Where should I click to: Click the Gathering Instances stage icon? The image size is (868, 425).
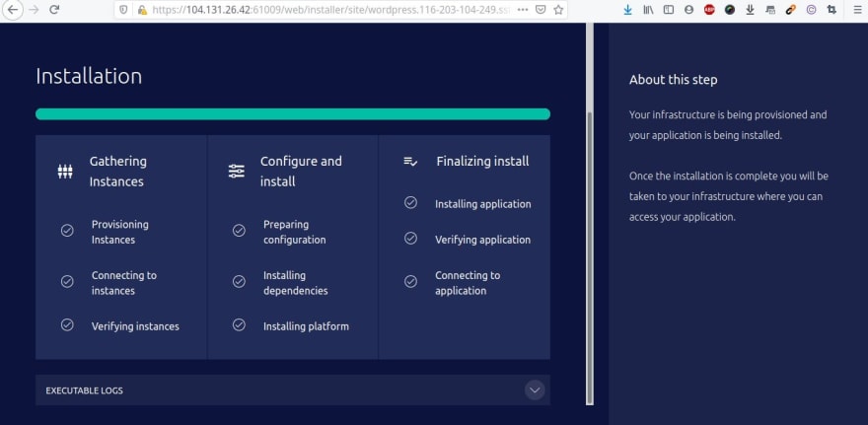click(x=65, y=172)
